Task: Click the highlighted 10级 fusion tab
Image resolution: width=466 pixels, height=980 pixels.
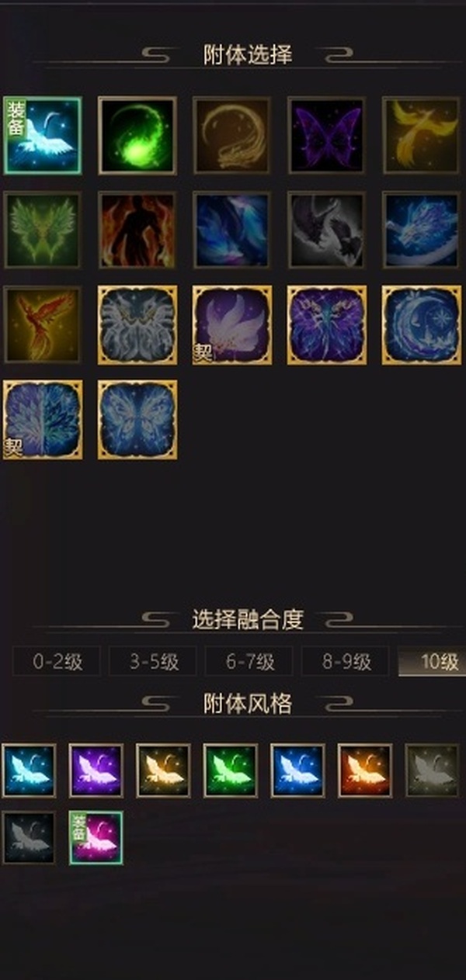Action: pos(433,662)
